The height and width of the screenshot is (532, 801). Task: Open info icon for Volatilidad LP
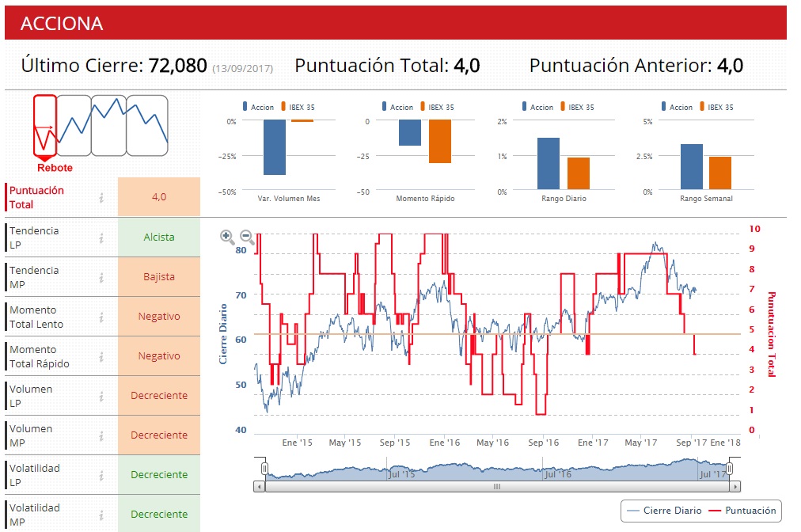click(101, 475)
